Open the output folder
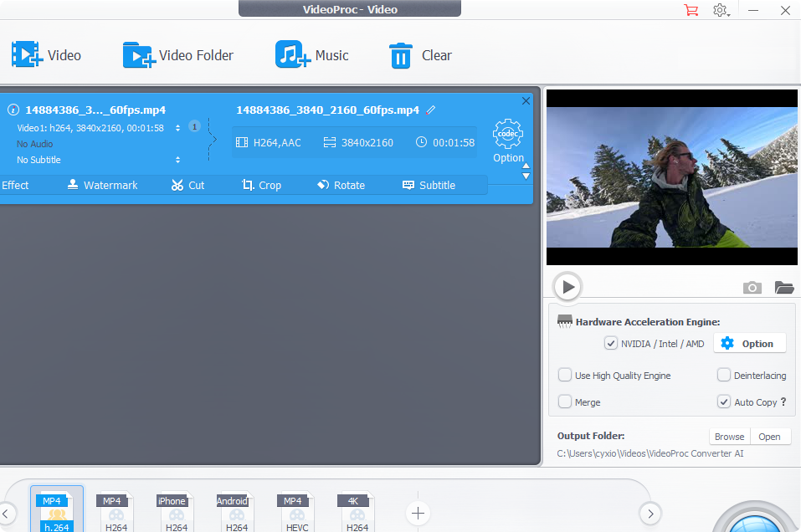The width and height of the screenshot is (801, 532). 769,437
